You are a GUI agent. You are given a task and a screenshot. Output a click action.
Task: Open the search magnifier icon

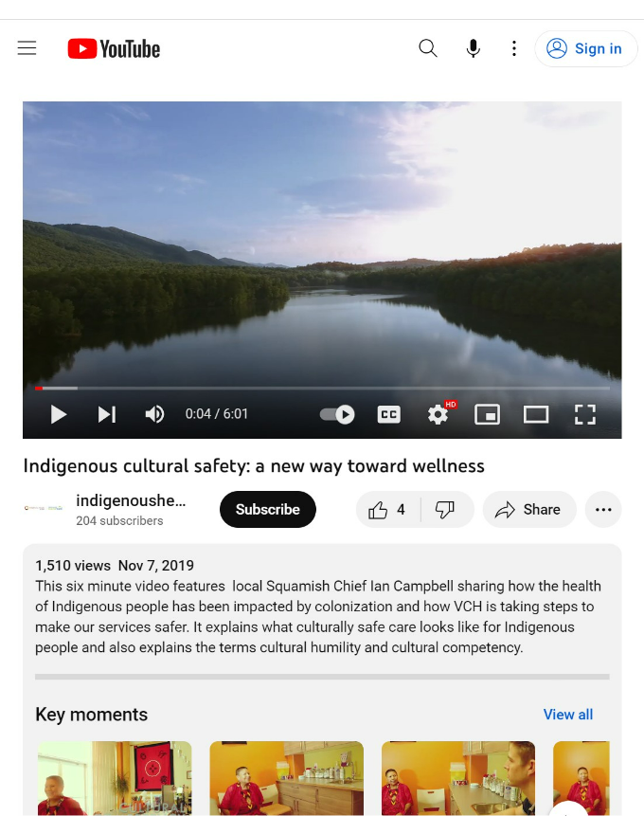(x=428, y=48)
